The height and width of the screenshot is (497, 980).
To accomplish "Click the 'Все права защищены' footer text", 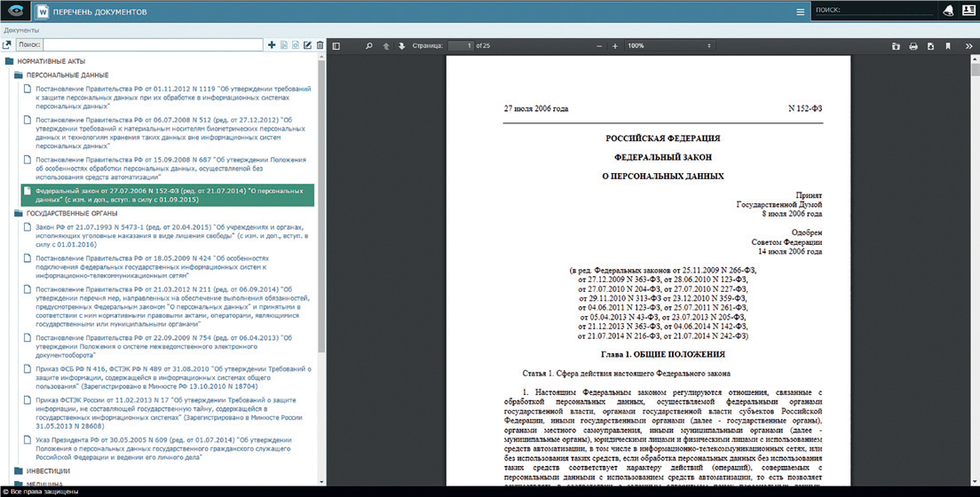I will point(43,492).
